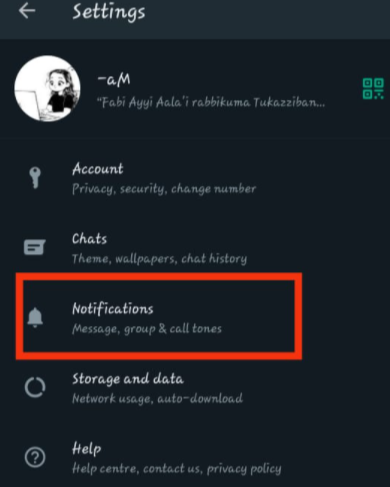Screen dimensions: 390x487
Task: Click the bell icon for Notifications
Action: (35, 318)
